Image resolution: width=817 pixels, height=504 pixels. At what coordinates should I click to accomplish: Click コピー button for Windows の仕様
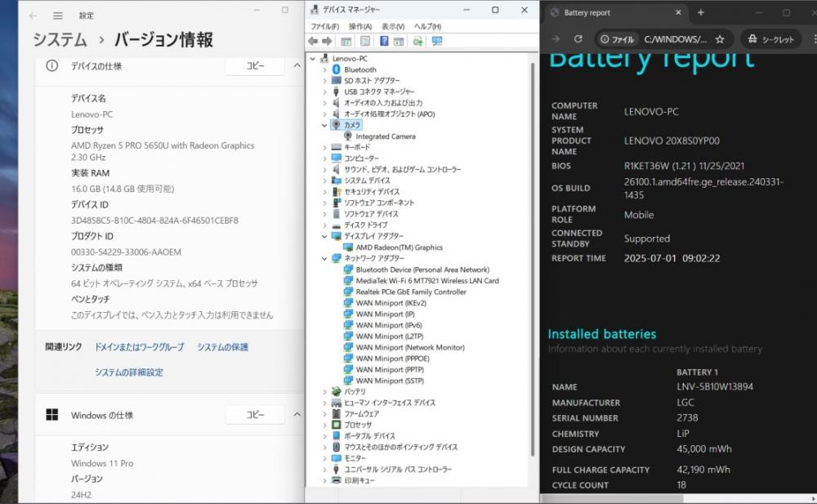255,415
